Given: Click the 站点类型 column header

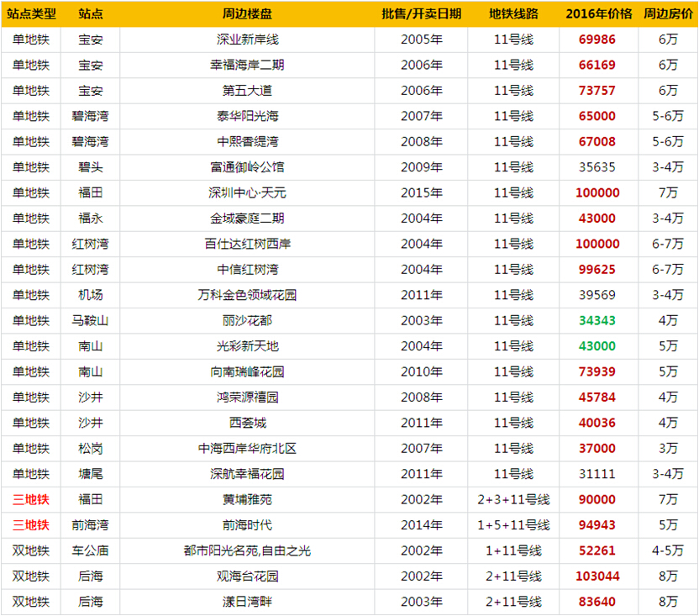Looking at the screenshot, I should point(31,14).
